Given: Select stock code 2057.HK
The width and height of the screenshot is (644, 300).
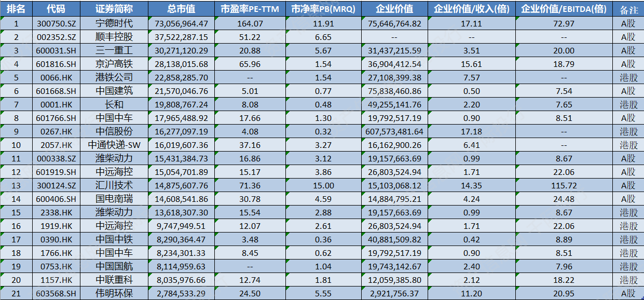Looking at the screenshot, I should [x=57, y=145].
